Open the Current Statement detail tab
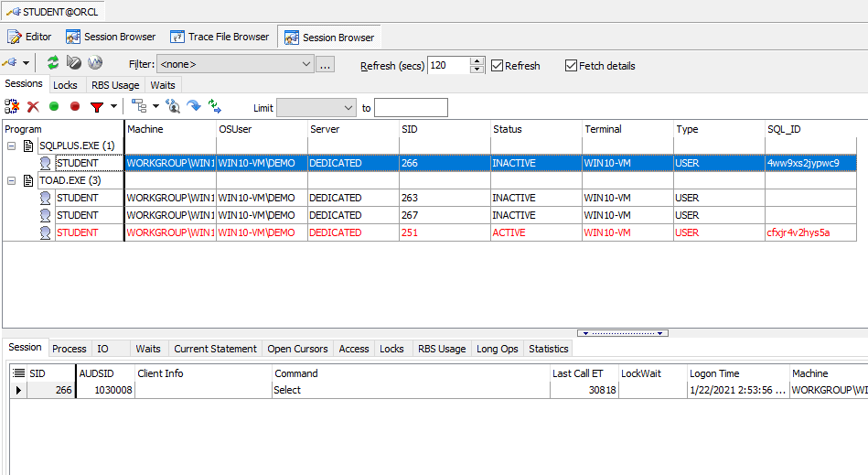868x475 pixels. [215, 349]
